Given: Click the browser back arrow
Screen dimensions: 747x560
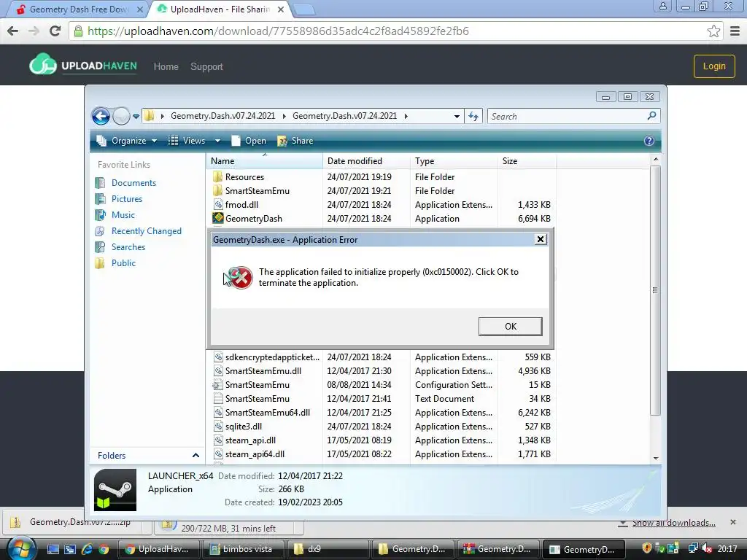Looking at the screenshot, I should pos(13,31).
